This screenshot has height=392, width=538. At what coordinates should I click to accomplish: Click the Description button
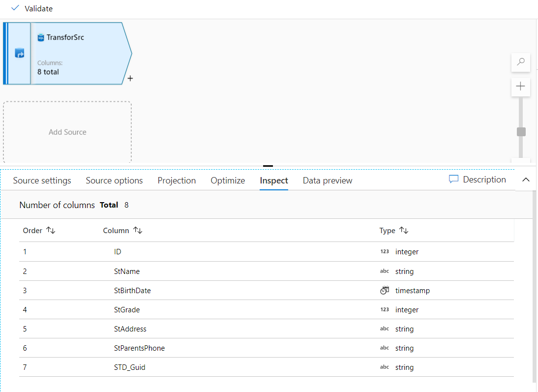tap(484, 180)
